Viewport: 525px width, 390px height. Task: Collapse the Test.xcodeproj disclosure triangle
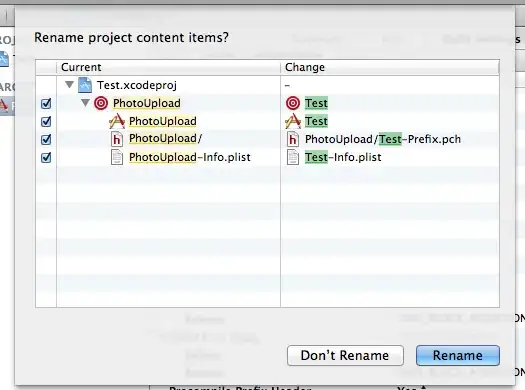coord(69,85)
